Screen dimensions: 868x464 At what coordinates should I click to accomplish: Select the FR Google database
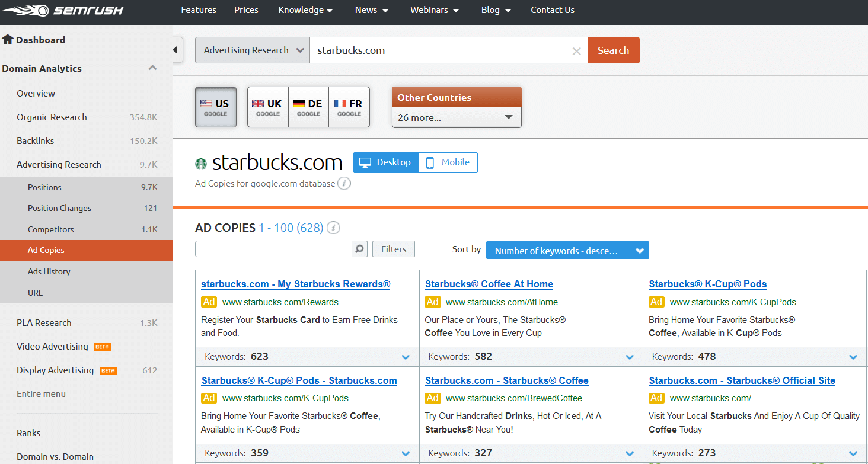pos(349,107)
